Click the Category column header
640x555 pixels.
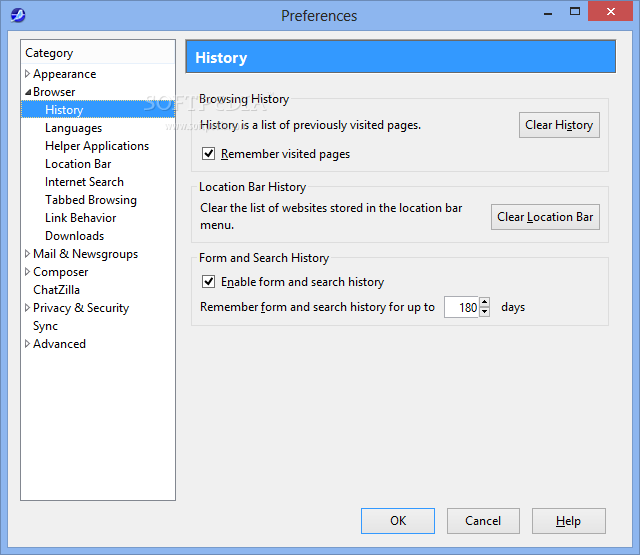(x=98, y=53)
